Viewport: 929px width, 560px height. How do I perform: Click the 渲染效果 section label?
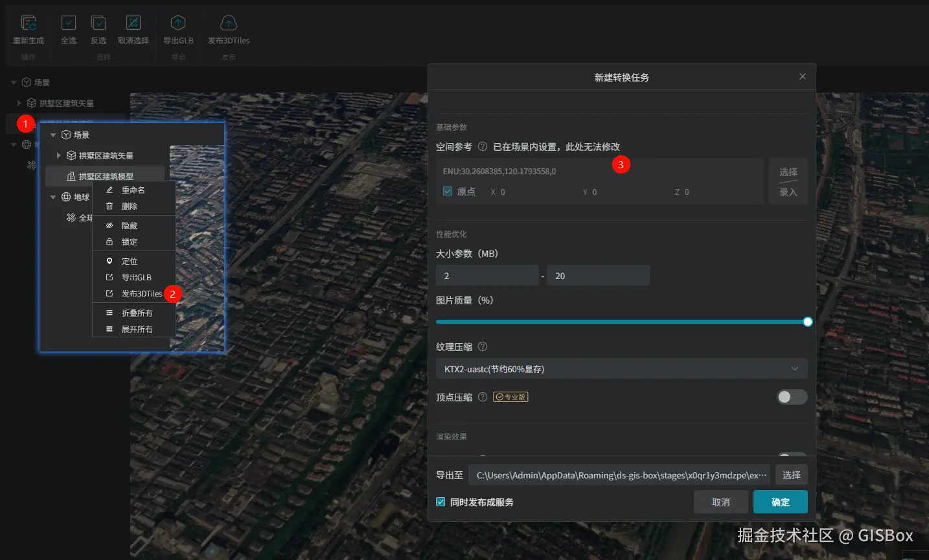(x=452, y=436)
